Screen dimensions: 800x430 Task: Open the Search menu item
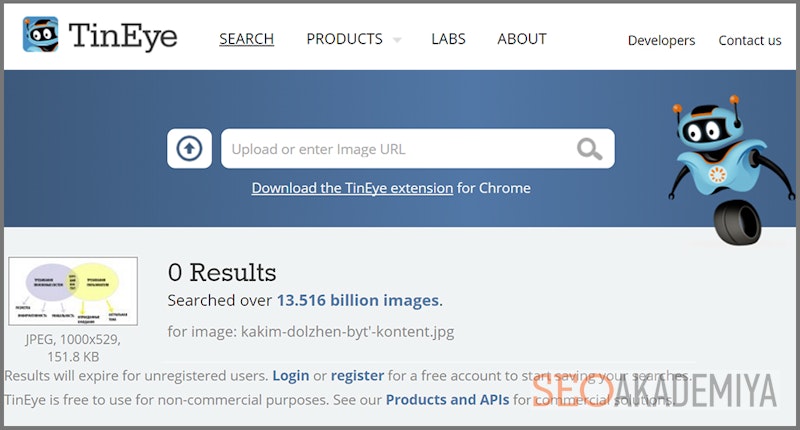(246, 39)
